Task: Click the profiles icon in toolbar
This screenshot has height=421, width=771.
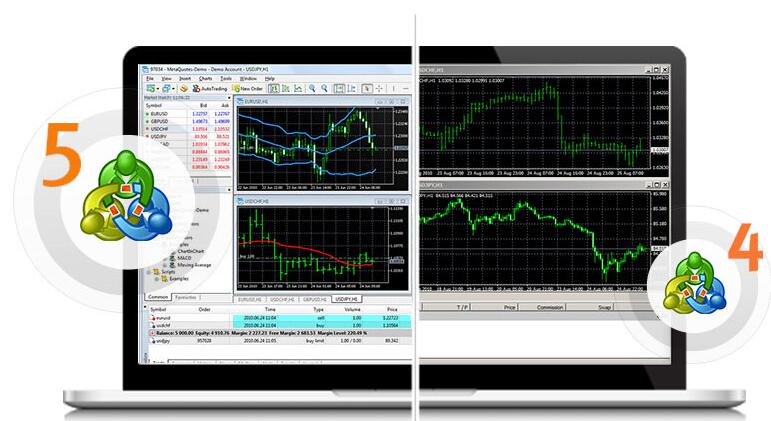Action: pos(165,88)
